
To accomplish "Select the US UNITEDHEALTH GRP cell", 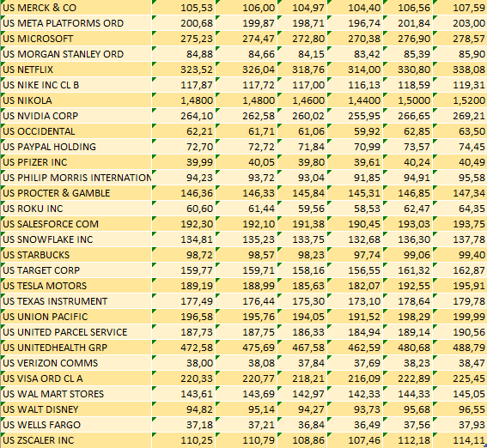I will (x=76, y=348).
